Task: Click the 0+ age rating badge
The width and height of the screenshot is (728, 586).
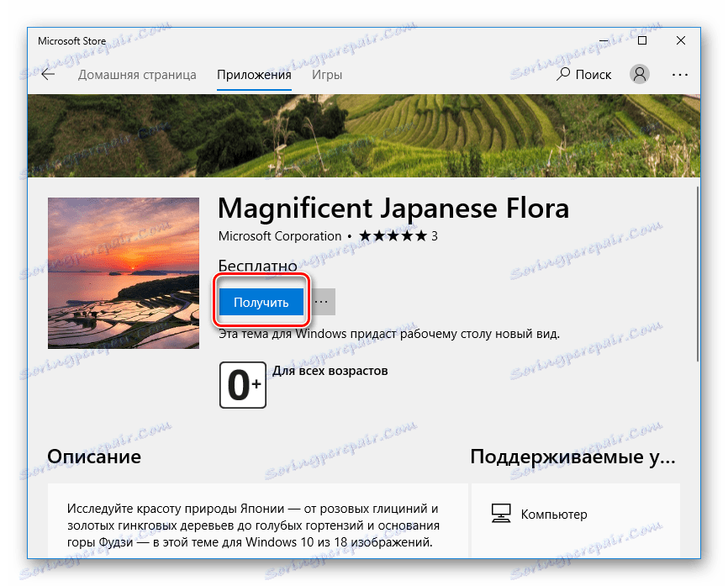Action: [x=242, y=385]
